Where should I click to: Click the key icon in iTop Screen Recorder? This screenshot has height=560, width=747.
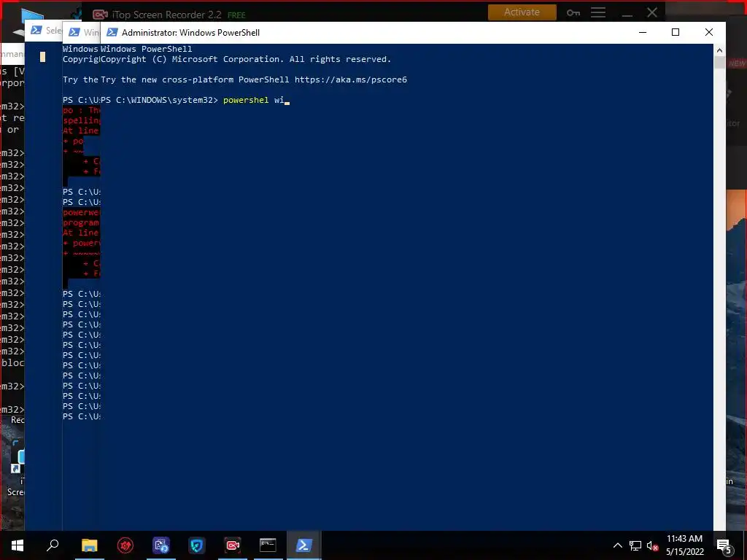click(573, 13)
